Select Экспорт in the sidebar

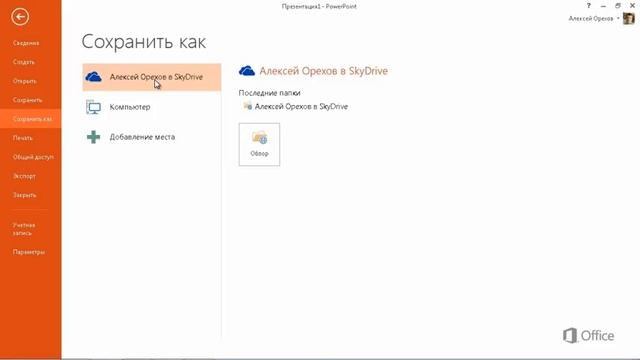click(x=24, y=176)
